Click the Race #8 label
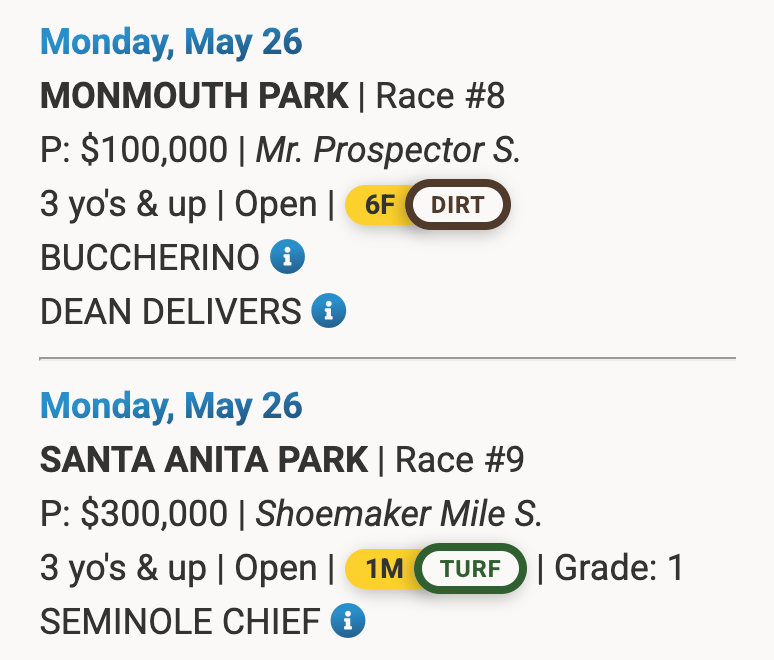Screen dimensions: 774x660 tap(440, 95)
